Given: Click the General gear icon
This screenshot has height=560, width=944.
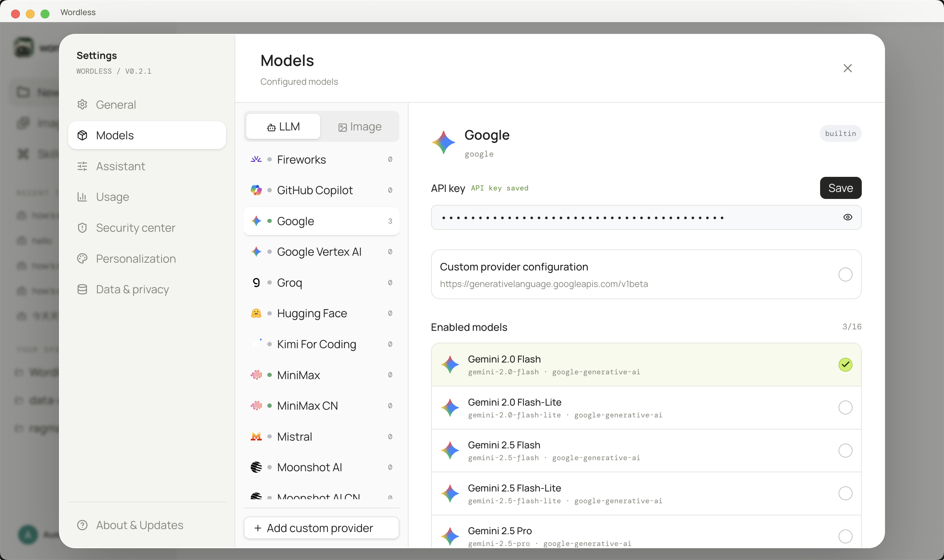Looking at the screenshot, I should (x=82, y=105).
